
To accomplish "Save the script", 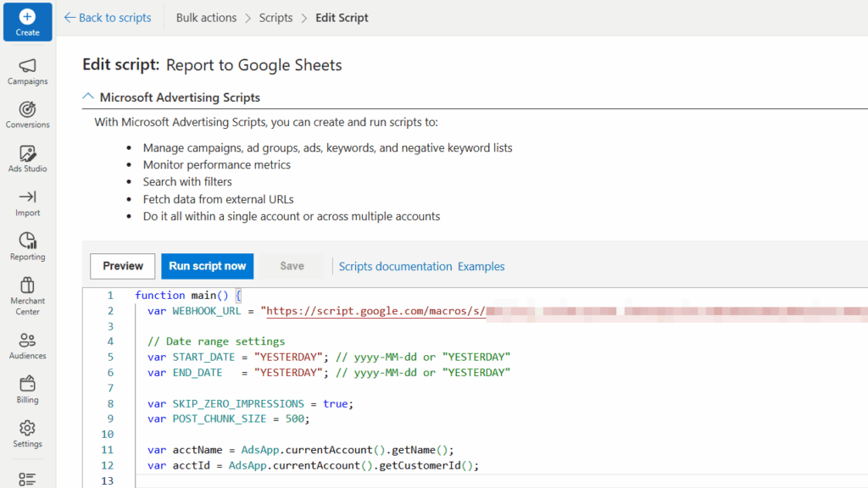I will click(291, 266).
